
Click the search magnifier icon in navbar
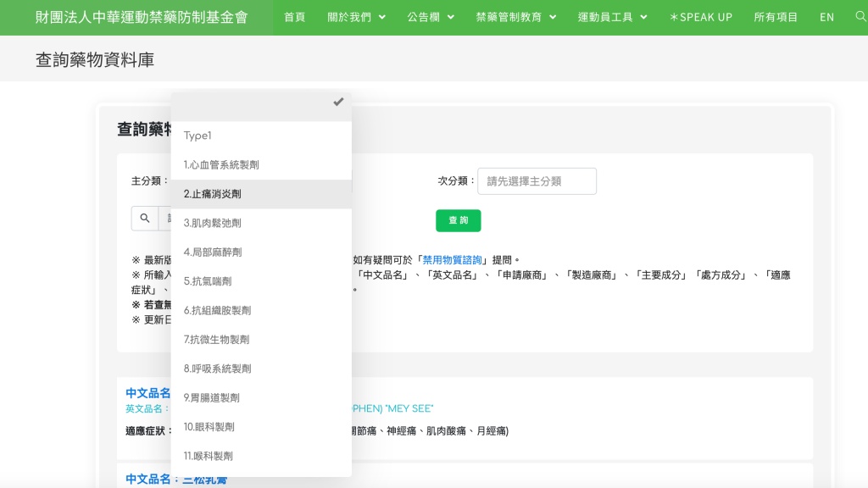point(860,17)
